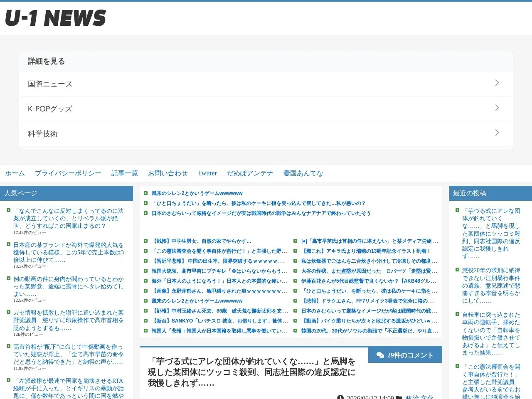The image size is (532, 399).
Task: Click bullet icon beside 懲役20年 recent post
Action: point(457,270)
